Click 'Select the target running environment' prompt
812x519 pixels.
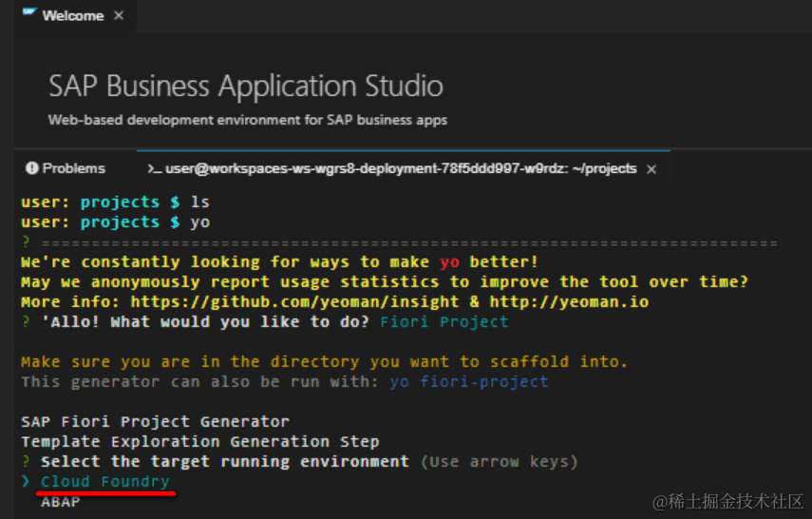click(225, 461)
